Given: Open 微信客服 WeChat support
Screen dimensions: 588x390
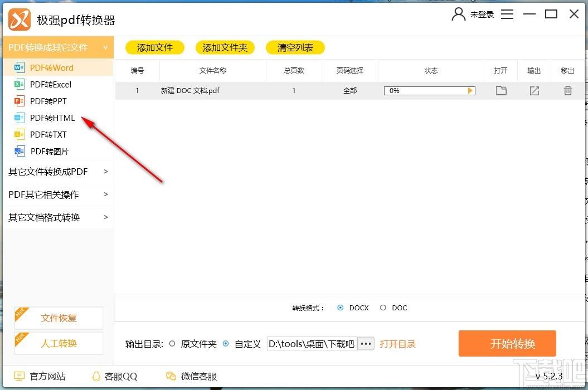Looking at the screenshot, I should click(x=171, y=376).
